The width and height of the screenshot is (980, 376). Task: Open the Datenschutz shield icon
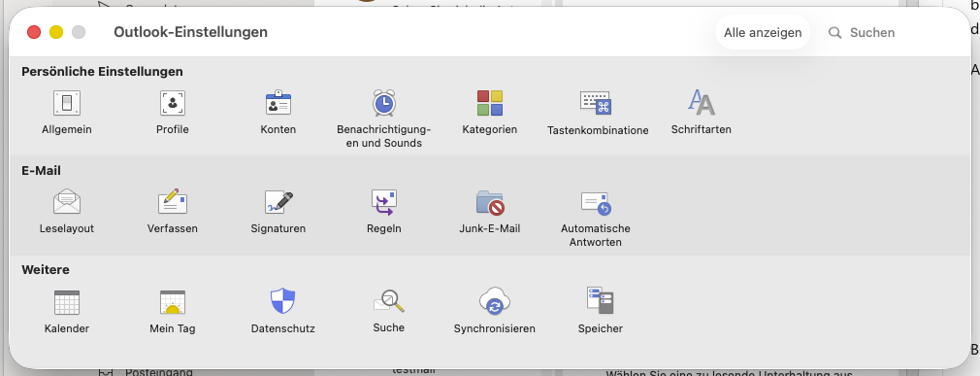pos(282,301)
